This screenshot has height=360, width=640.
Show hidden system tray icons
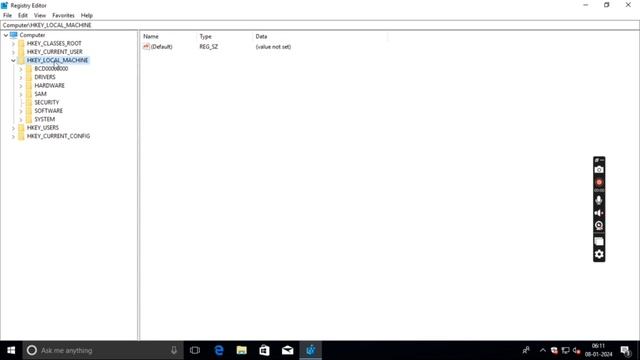[542, 350]
